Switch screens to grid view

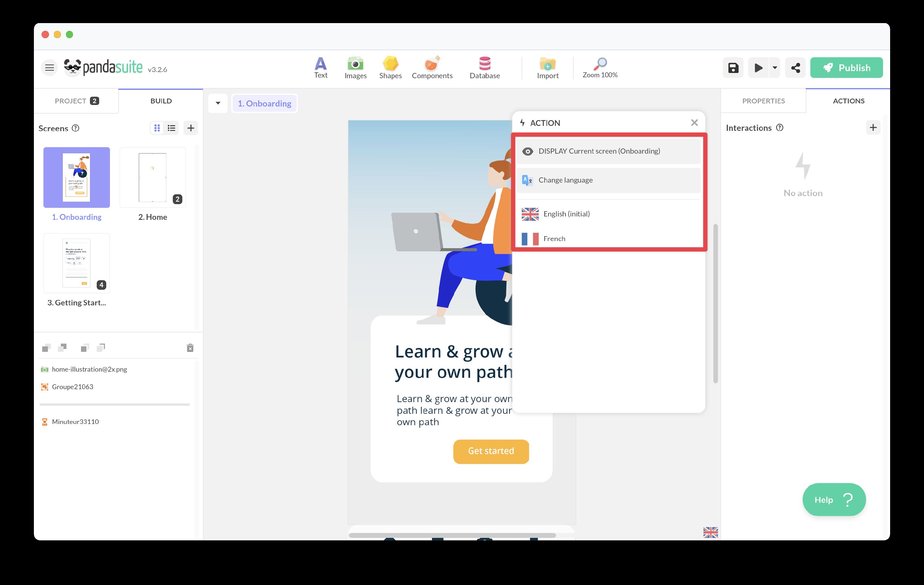(157, 128)
